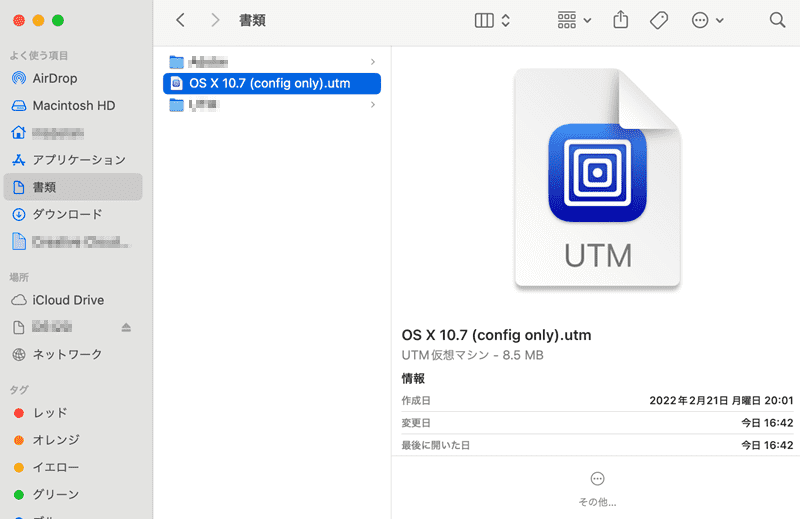Image resolution: width=800 pixels, height=519 pixels.
Task: Click the UTM 仮想マシン - 8.5 MB text
Action: (472, 355)
